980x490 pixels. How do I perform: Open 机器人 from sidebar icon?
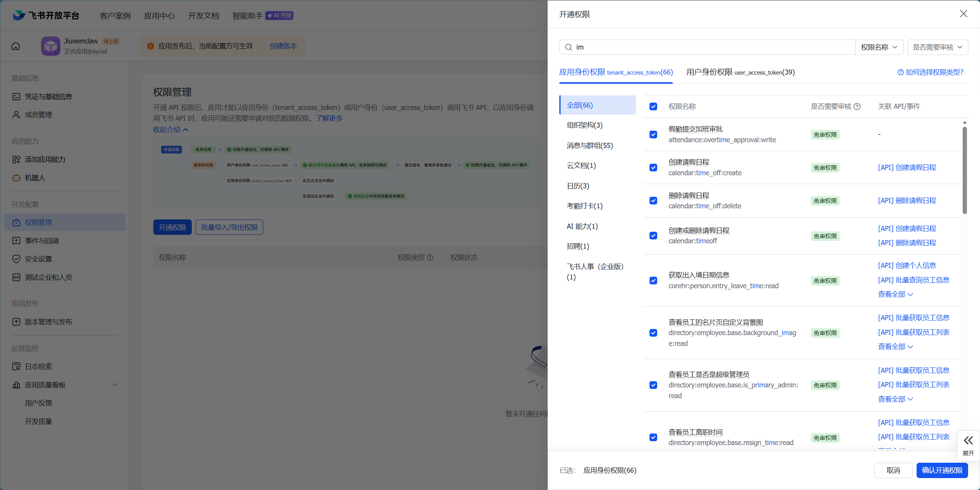pos(16,178)
